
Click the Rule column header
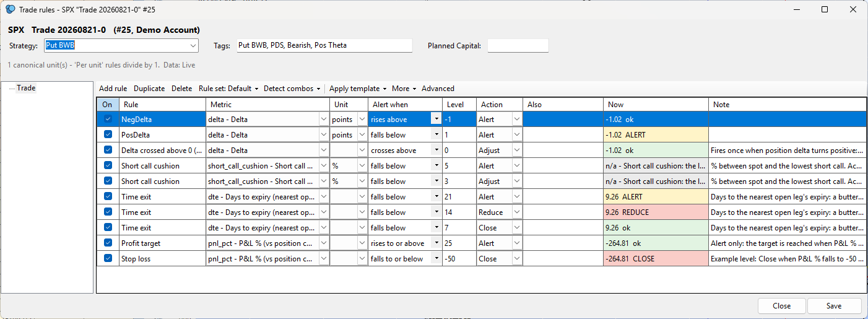click(162, 105)
